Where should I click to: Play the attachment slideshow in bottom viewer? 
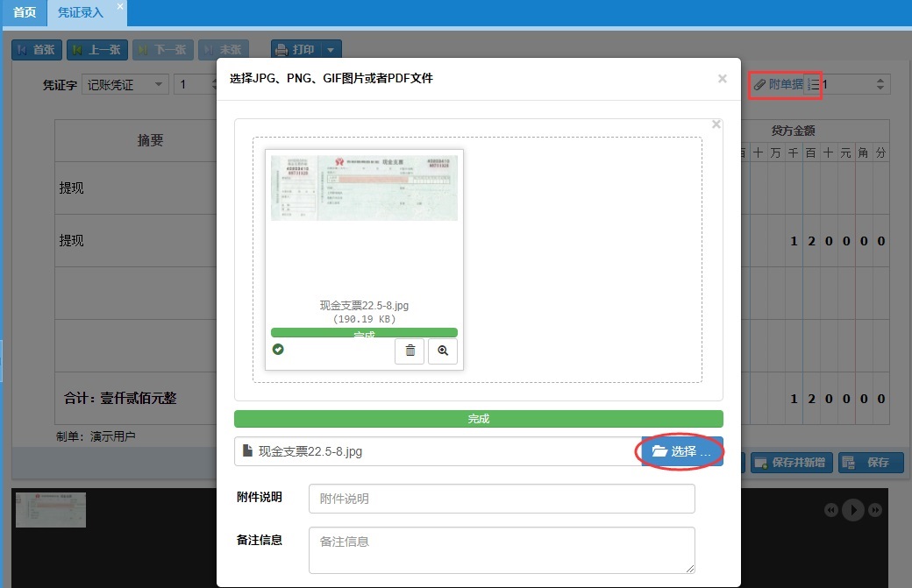click(x=852, y=510)
